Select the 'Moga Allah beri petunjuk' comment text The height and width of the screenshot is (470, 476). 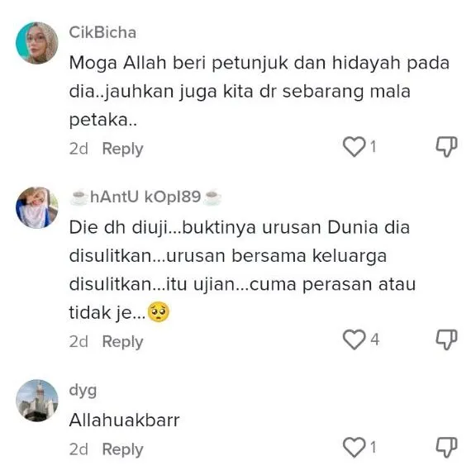(x=259, y=92)
